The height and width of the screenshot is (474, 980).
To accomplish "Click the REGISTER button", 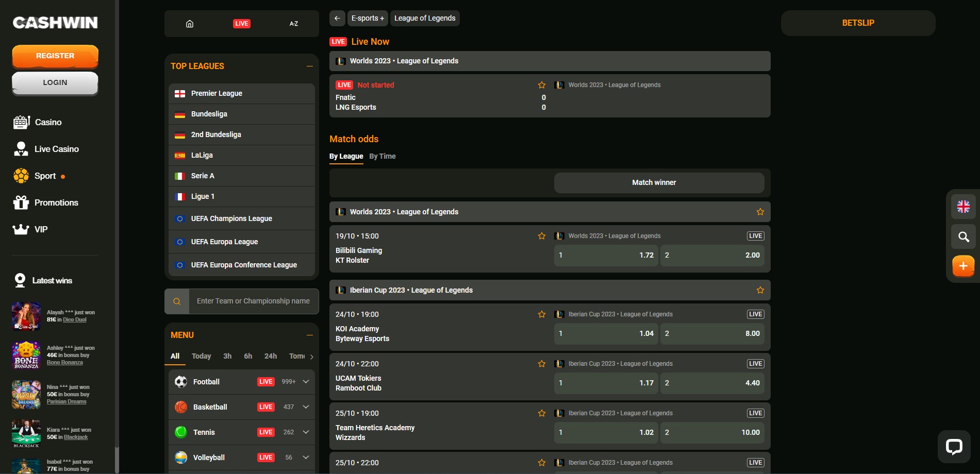I will point(55,56).
